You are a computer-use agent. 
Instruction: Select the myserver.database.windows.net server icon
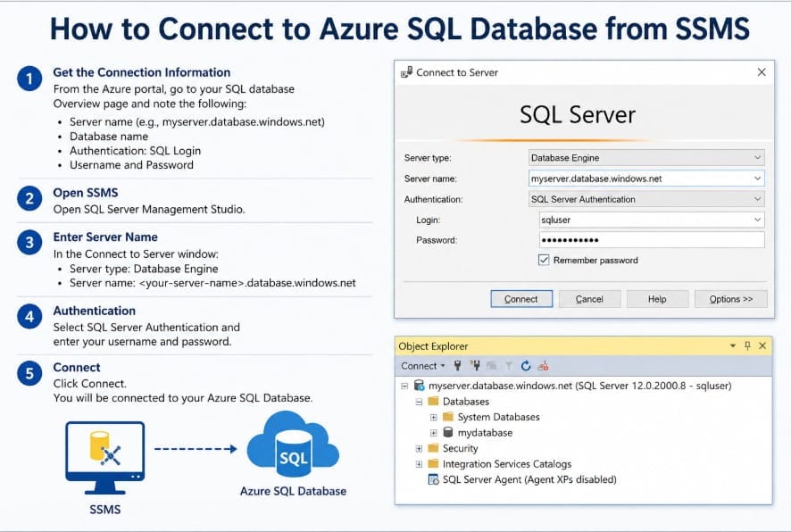[x=419, y=386]
